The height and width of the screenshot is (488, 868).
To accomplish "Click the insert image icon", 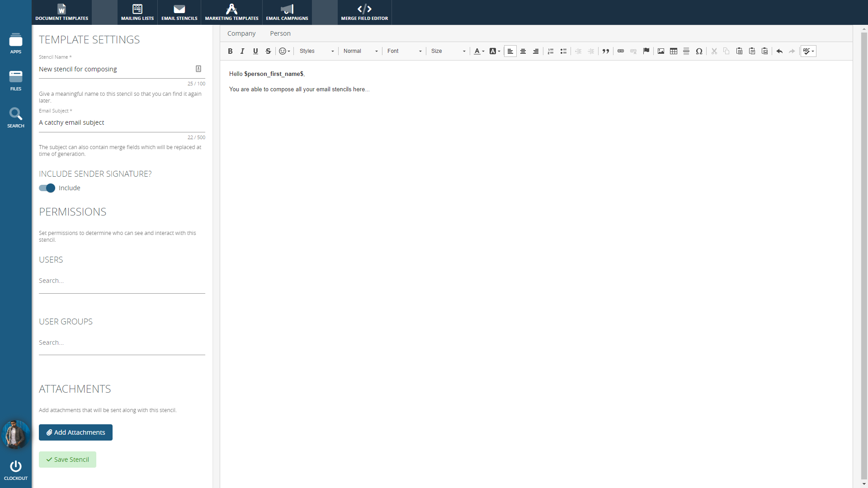I will tap(661, 51).
